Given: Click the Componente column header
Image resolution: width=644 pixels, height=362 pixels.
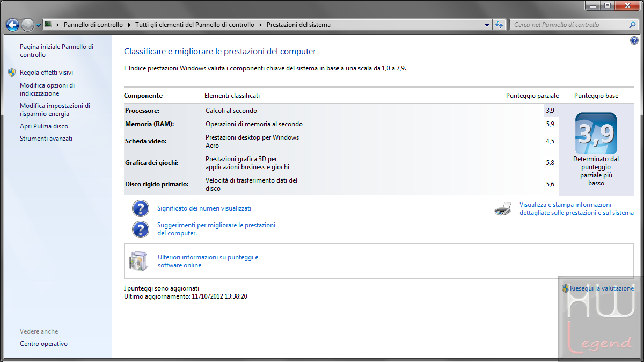Looking at the screenshot, I should [x=143, y=96].
